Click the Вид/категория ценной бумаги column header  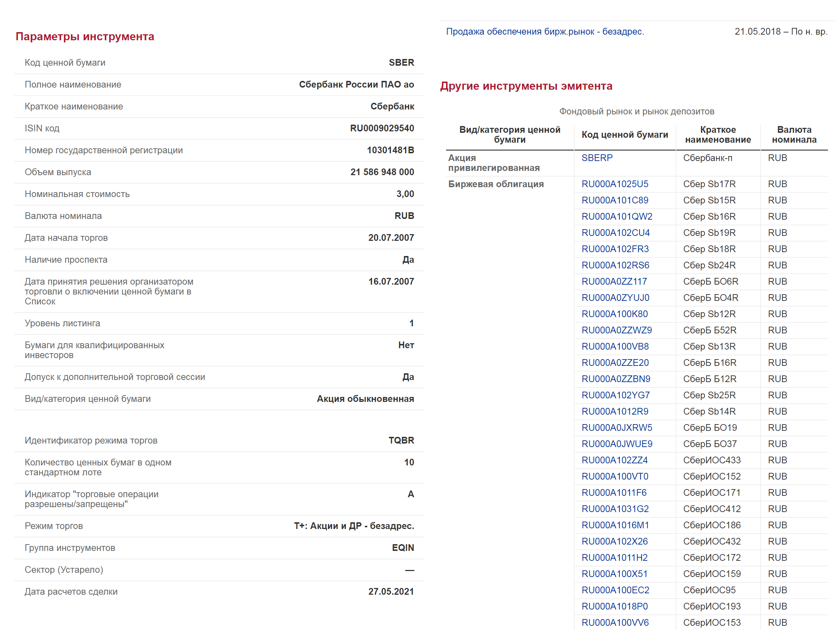tap(510, 135)
